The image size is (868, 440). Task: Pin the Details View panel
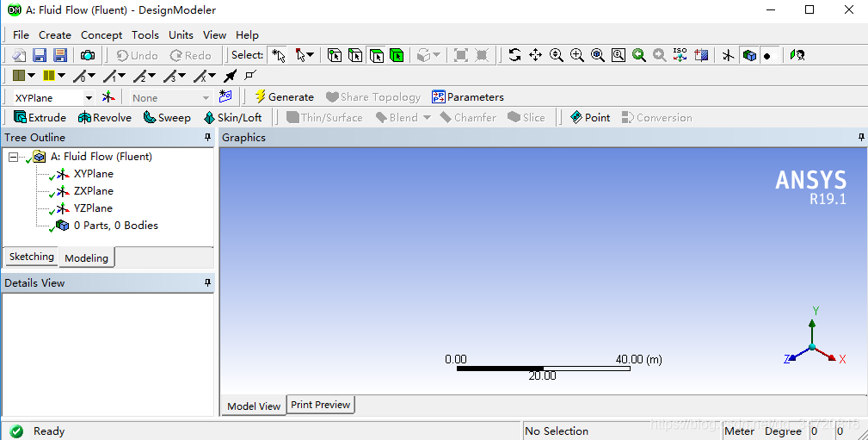pyautogui.click(x=207, y=282)
